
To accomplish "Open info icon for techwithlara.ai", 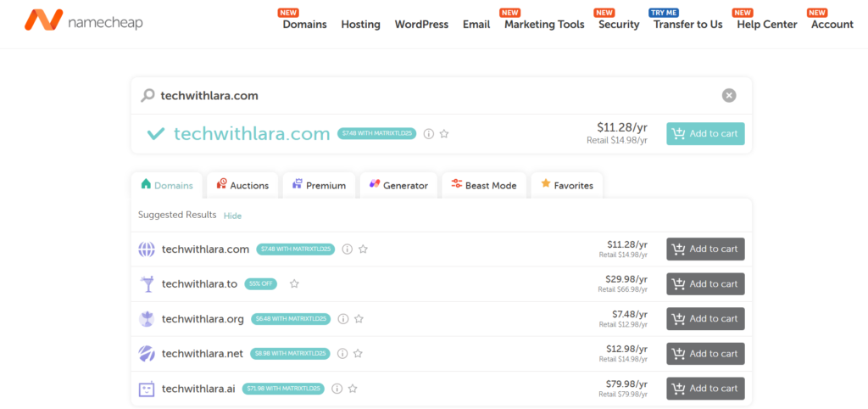I will pos(337,389).
